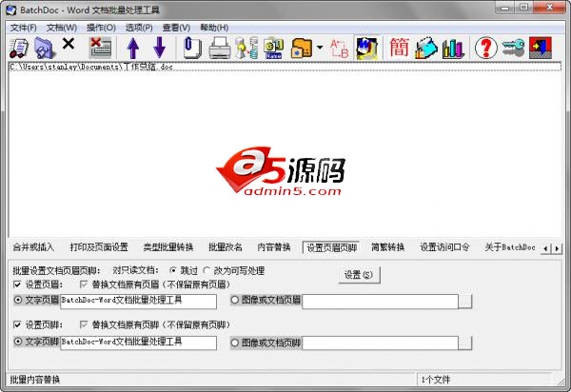
Task: Click the red 簡 simplified-traditional conversion icon
Action: click(399, 48)
